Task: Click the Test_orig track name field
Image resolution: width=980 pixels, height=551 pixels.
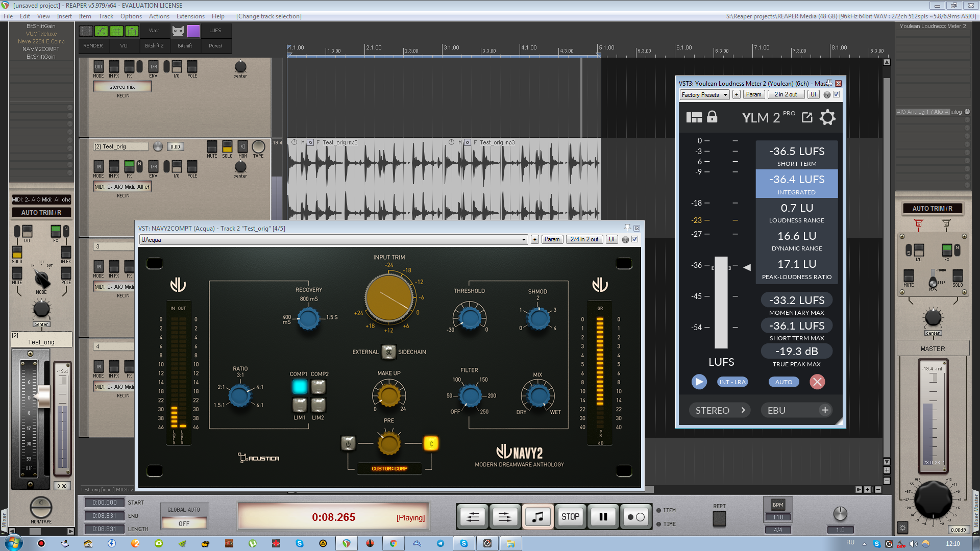Action: [120, 146]
